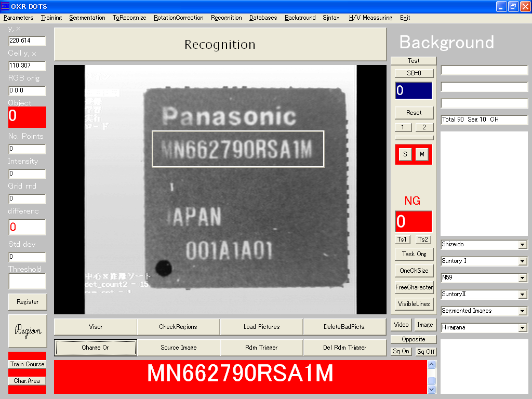Click the Ts1 button
This screenshot has width=532, height=399.
[x=403, y=240]
